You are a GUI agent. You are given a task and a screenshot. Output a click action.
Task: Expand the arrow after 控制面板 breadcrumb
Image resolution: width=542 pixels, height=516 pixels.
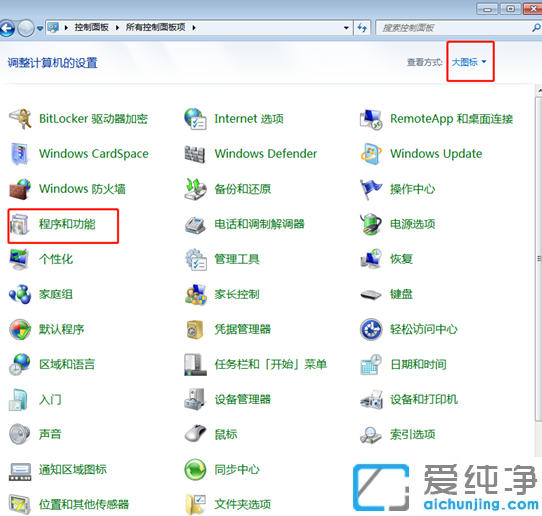coord(118,28)
